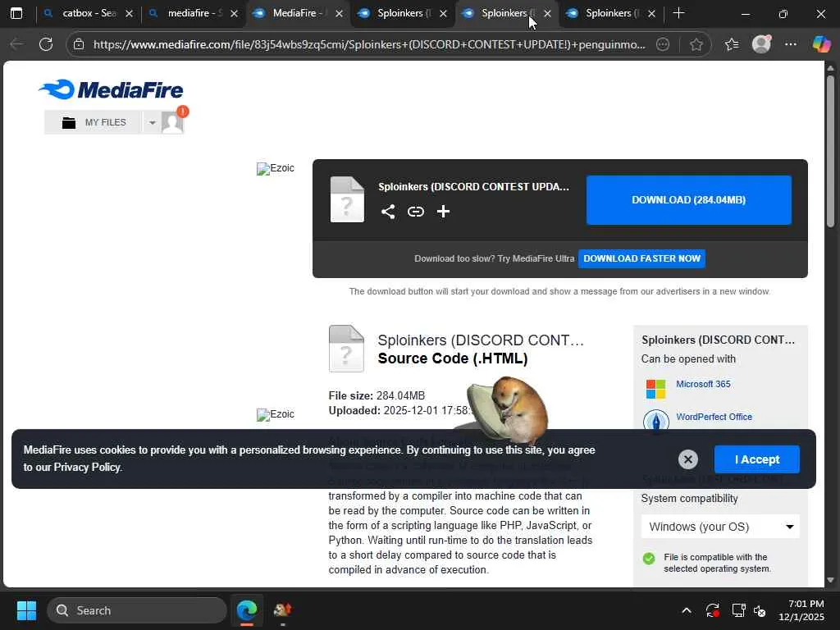Click the page vertical scrollbar thumb
Image resolution: width=840 pixels, height=630 pixels.
click(x=830, y=152)
